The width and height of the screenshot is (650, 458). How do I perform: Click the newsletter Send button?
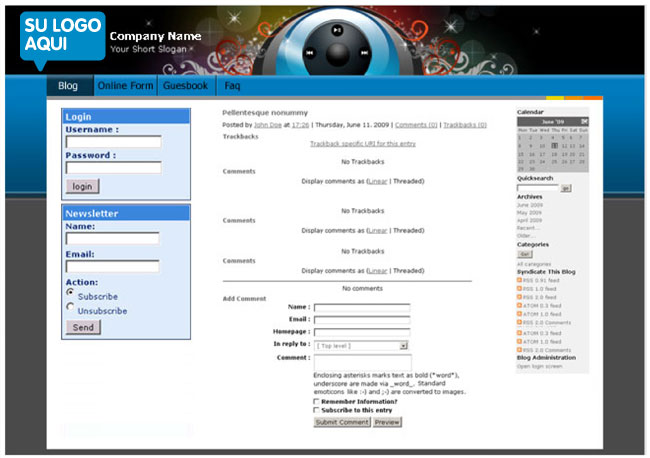[x=83, y=327]
